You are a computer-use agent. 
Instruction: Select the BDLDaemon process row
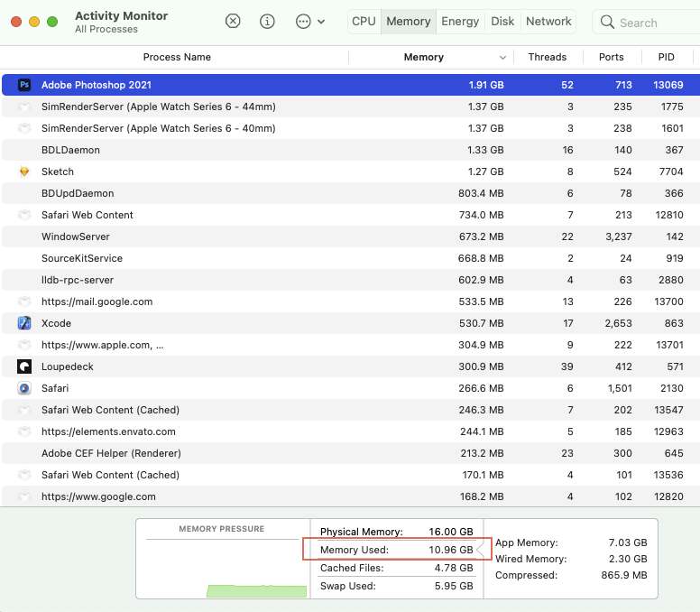click(351, 150)
